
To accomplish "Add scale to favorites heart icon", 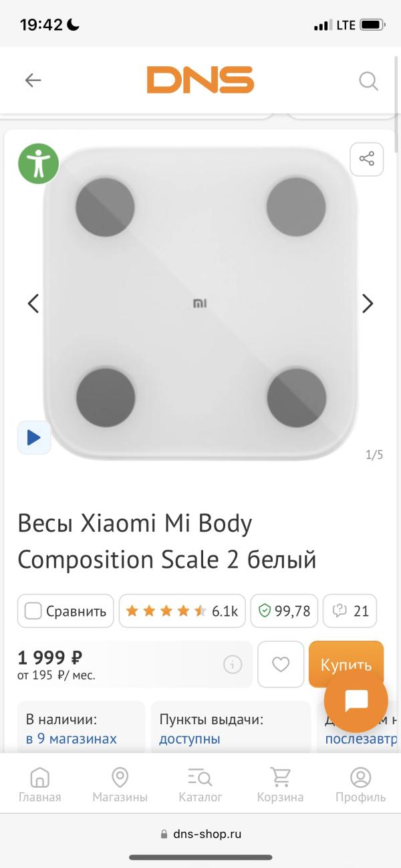I will [281, 664].
